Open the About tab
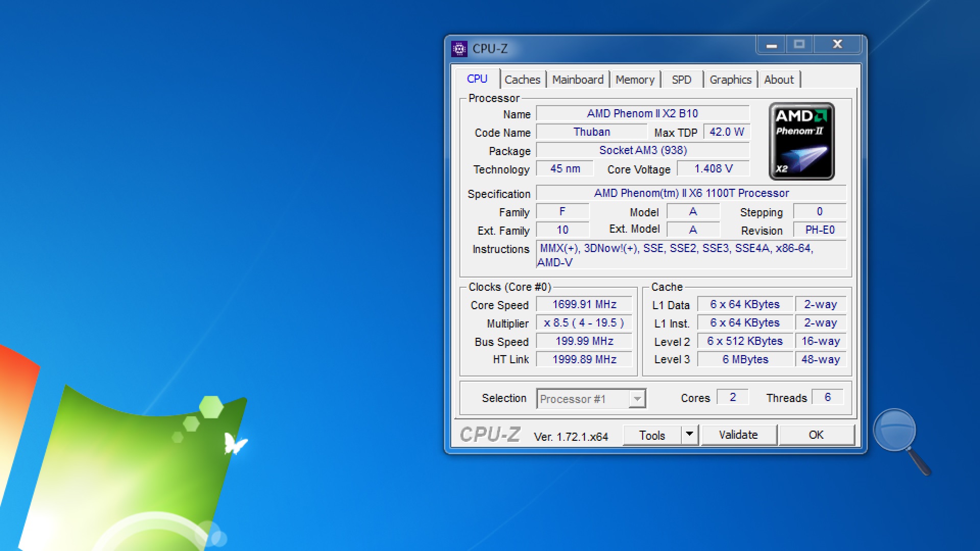980x551 pixels. click(778, 80)
